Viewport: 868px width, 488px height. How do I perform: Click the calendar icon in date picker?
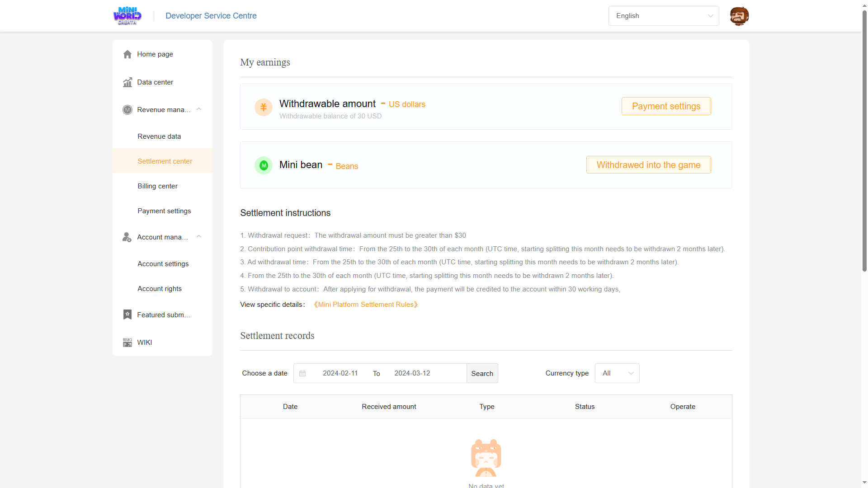click(302, 373)
